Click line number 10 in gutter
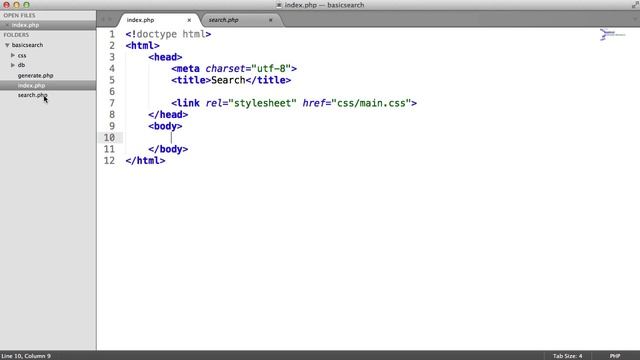Viewport: 640px width, 360px height. (x=109, y=138)
